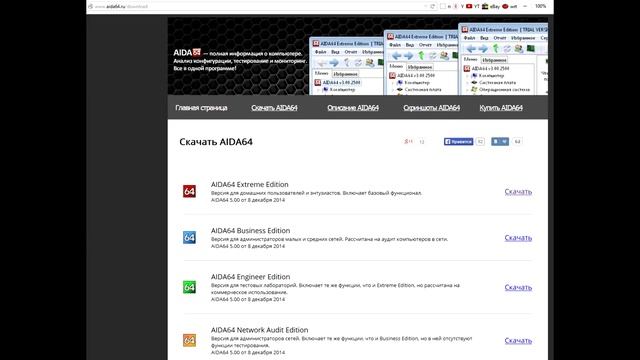Click Скачать for AIDA64 Network Audit Edition
This screenshot has width=640, height=360.
pyautogui.click(x=518, y=340)
